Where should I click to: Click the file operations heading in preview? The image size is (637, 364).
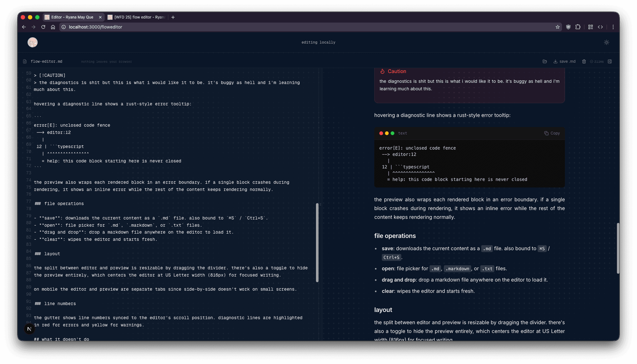(395, 236)
